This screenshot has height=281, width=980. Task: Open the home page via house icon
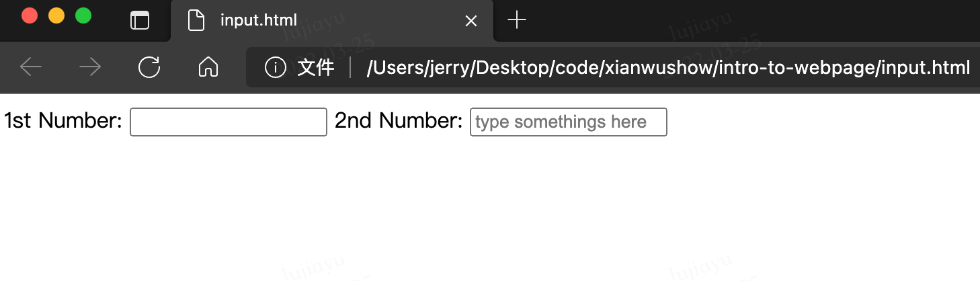coord(208,67)
